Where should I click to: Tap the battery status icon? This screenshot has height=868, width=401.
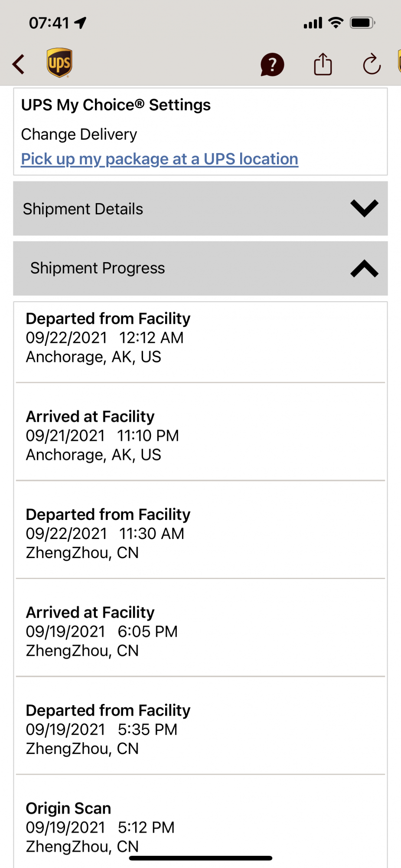point(362,23)
